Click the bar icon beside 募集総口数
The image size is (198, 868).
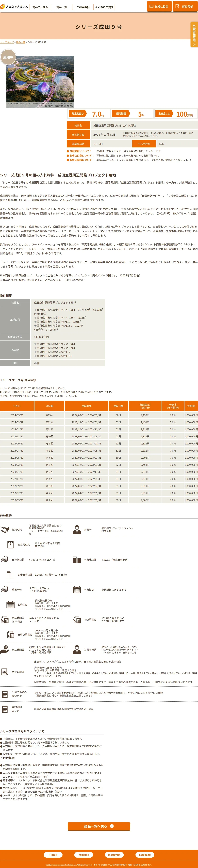(x=77, y=560)
